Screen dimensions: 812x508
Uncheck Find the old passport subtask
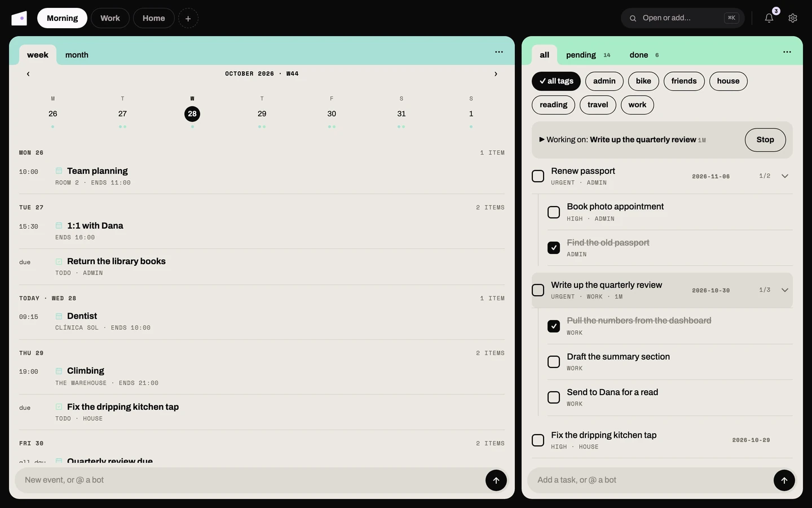554,248
